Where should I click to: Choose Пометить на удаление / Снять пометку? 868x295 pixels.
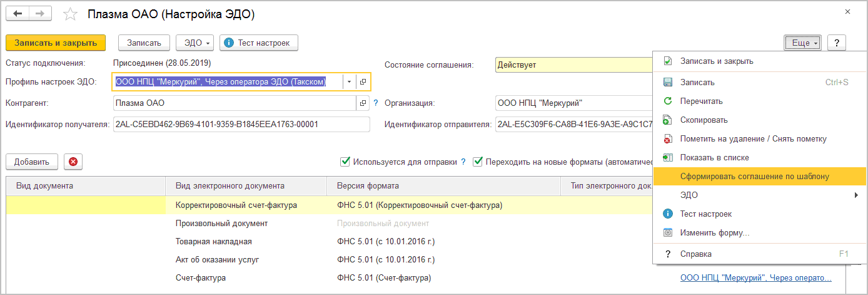[753, 139]
